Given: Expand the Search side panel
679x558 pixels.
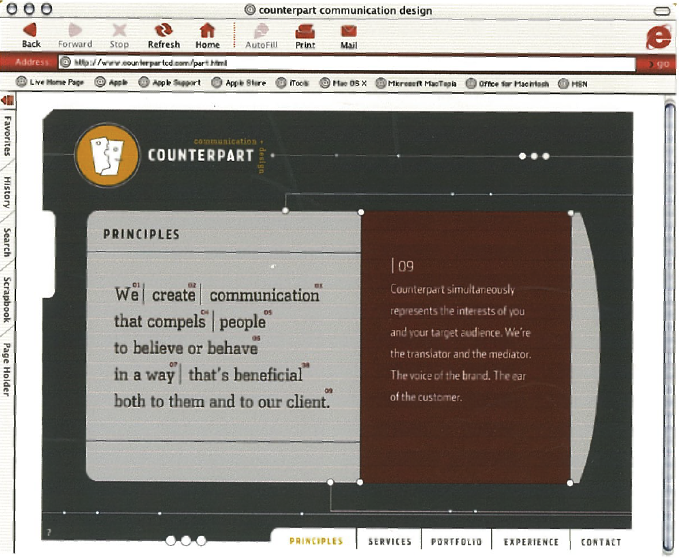Looking at the screenshot, I should 7,241.
